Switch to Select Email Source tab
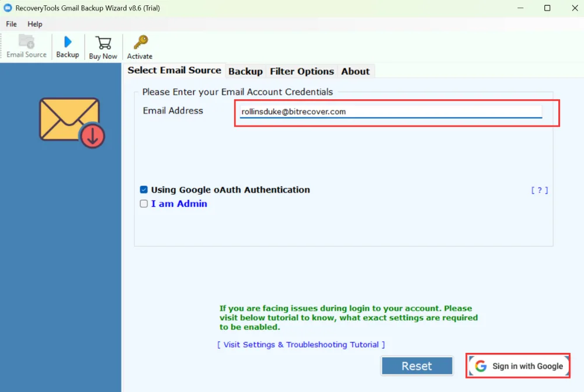The height and width of the screenshot is (392, 584). pyautogui.click(x=174, y=71)
